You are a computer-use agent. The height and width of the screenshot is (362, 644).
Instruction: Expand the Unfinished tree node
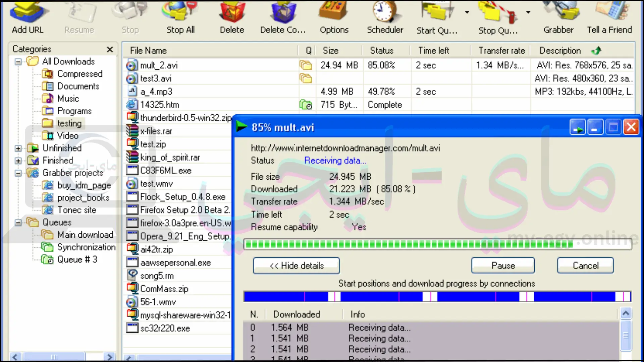click(x=18, y=148)
